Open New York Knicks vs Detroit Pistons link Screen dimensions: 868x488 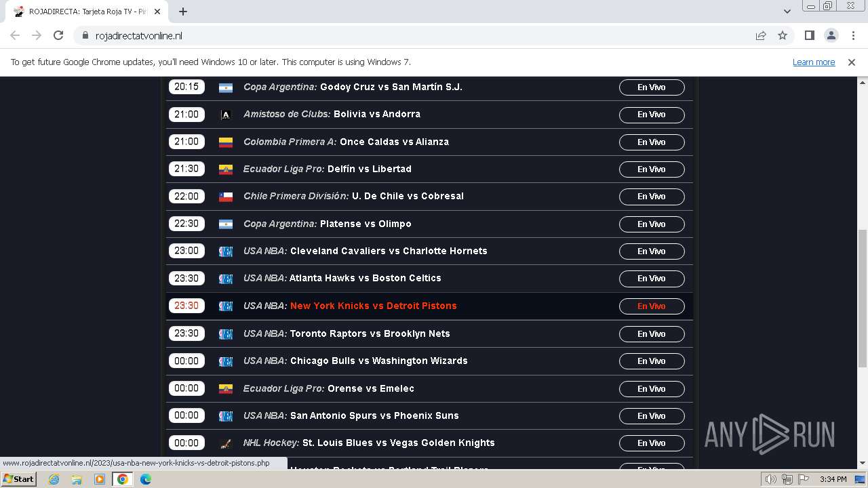click(374, 306)
